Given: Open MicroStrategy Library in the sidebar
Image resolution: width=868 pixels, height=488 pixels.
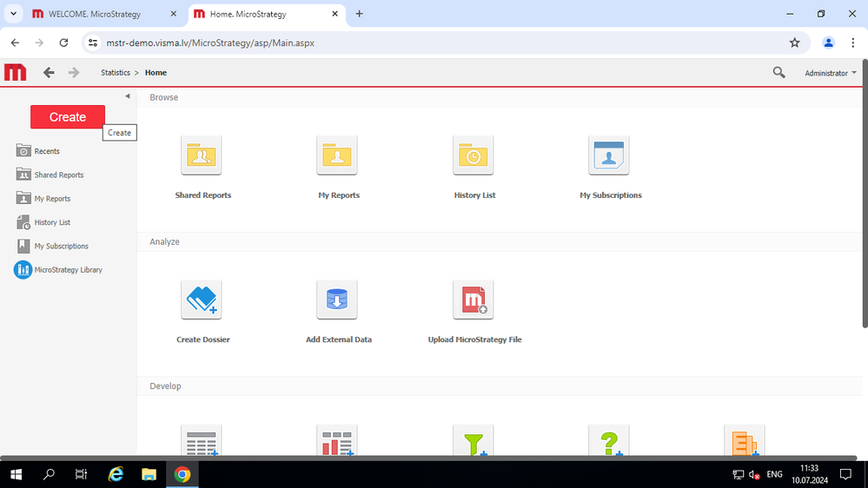Looking at the screenshot, I should click(x=58, y=269).
